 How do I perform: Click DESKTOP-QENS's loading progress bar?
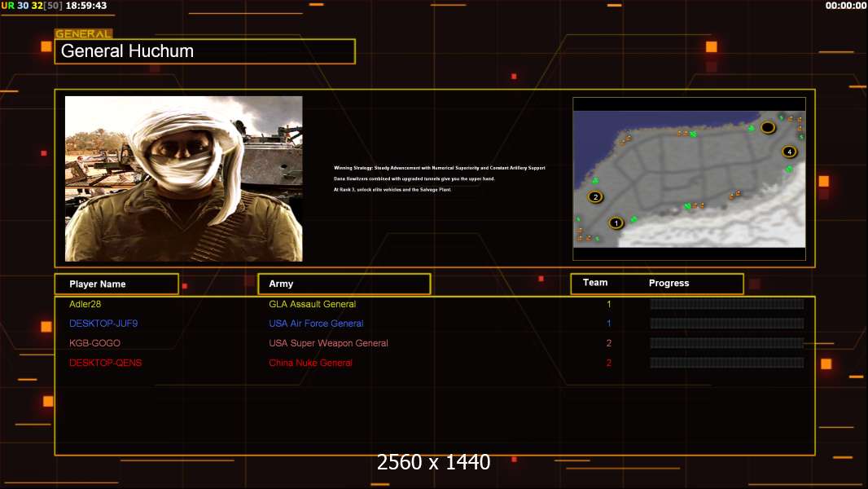[x=727, y=363]
